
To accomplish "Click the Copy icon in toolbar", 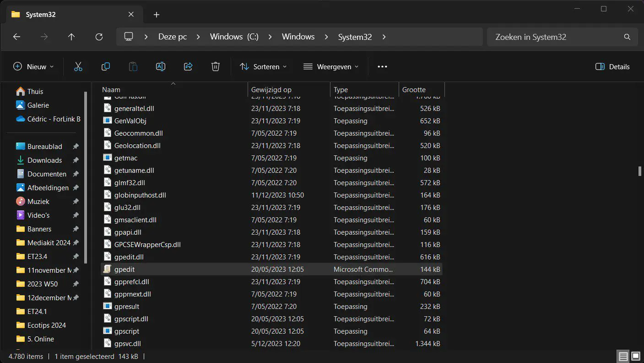I will pyautogui.click(x=106, y=66).
